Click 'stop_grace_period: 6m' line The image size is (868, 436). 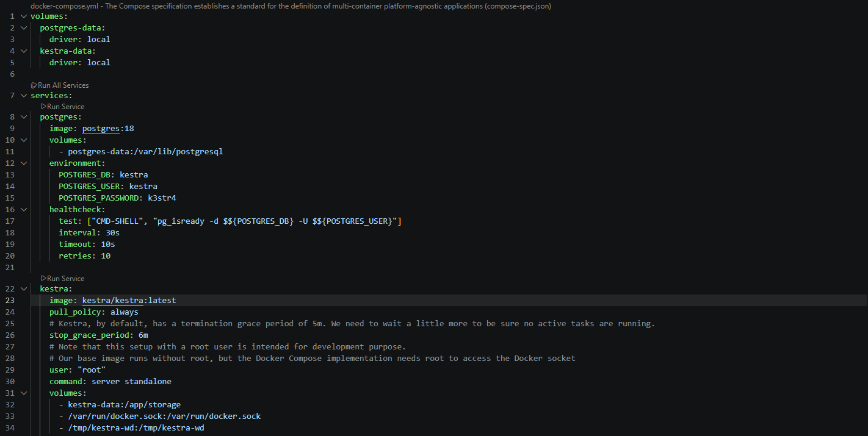click(x=98, y=335)
